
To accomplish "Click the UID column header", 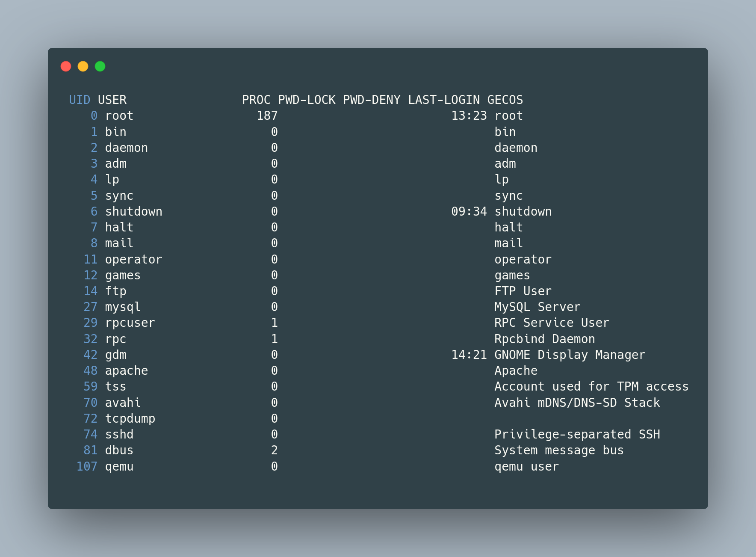I will pos(80,100).
